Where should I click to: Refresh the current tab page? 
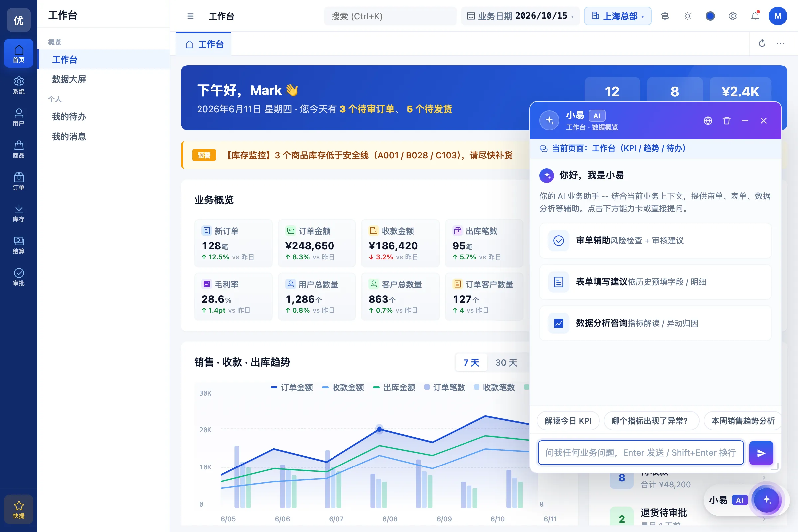(762, 43)
